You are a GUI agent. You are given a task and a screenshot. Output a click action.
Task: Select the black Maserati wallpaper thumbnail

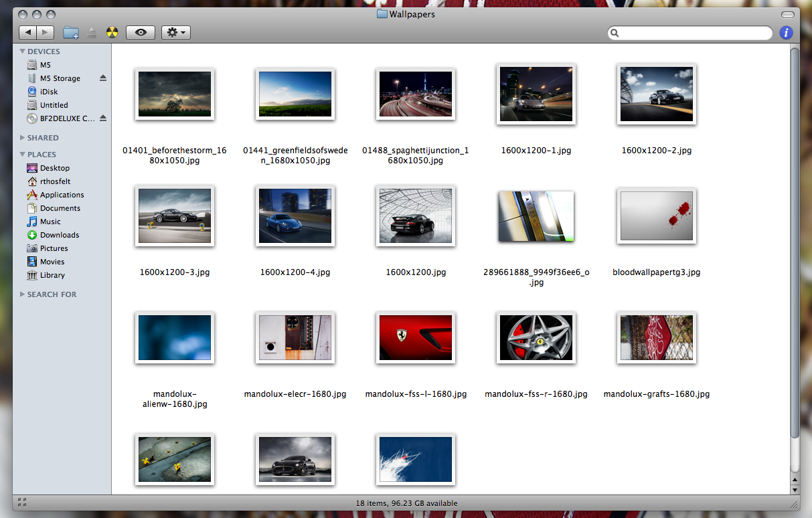click(x=295, y=459)
